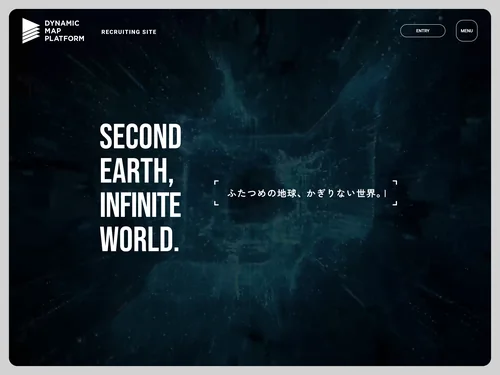This screenshot has width=500, height=375.
Task: Click the Dynamic Map Platform logo
Action: click(53, 31)
